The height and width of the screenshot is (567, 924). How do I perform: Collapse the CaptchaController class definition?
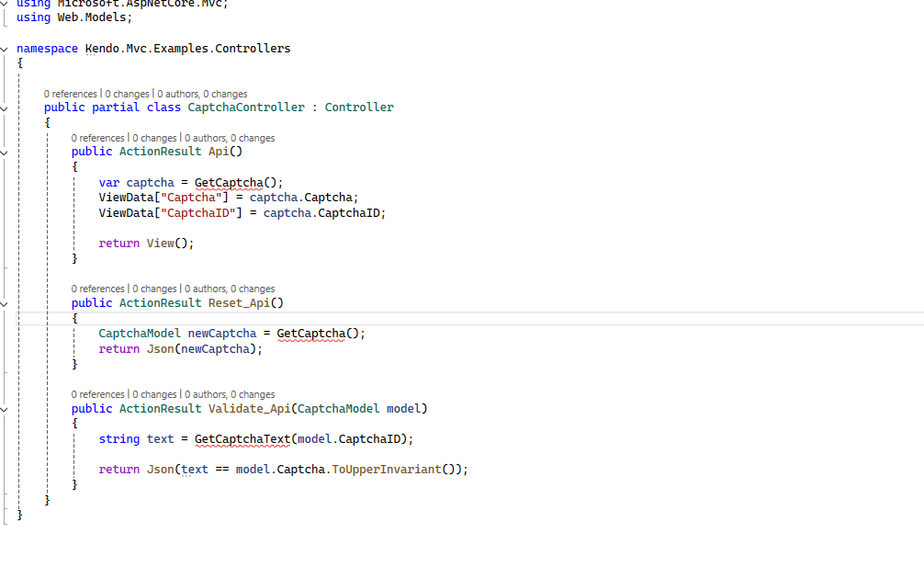coord(5,108)
